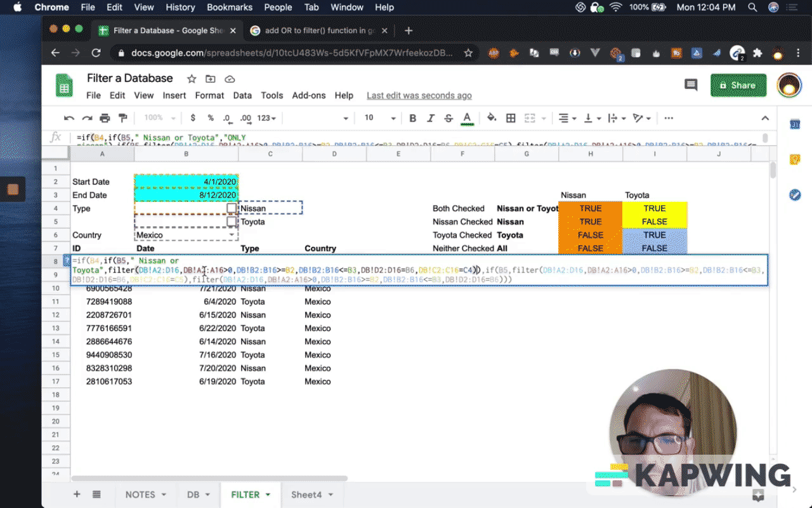Open the more number formats 123 dropdown
This screenshot has width=812, height=508.
point(267,118)
